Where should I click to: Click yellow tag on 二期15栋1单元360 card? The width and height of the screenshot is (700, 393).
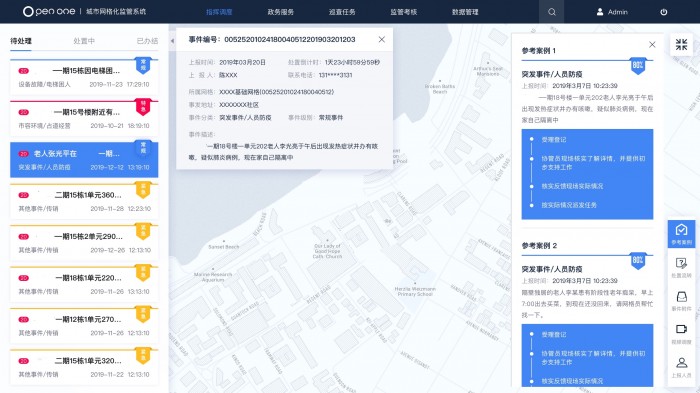143,190
